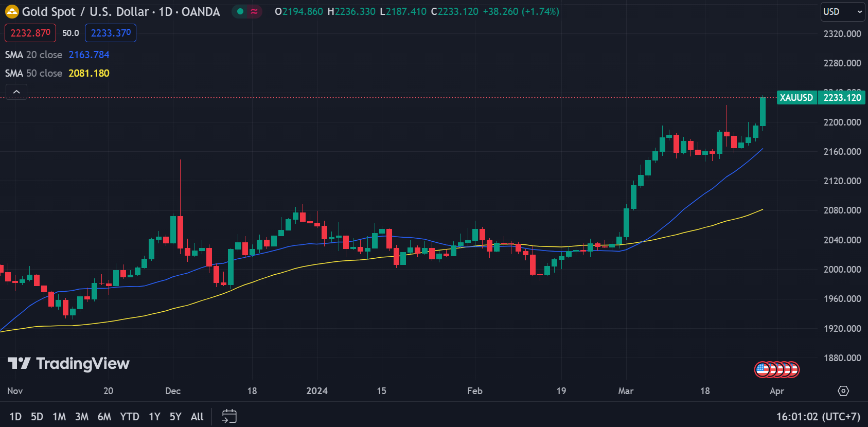This screenshot has height=427, width=868.
Task: Click the green market status dot
Action: [x=240, y=11]
